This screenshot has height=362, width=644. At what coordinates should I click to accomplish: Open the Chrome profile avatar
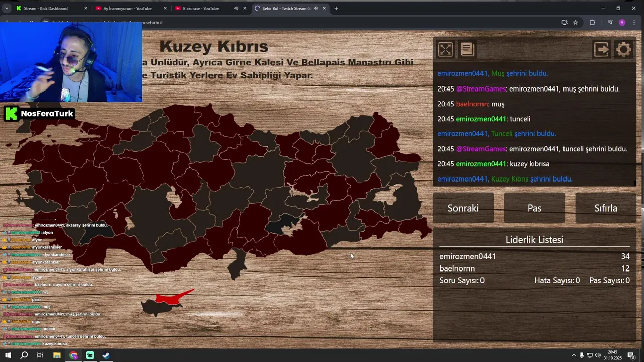click(x=622, y=22)
